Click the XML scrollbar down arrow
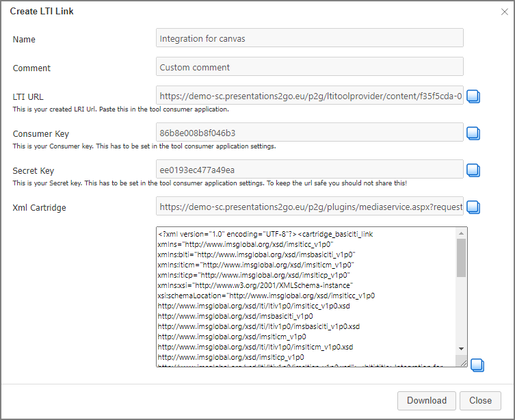This screenshot has height=420, width=515. tap(461, 349)
